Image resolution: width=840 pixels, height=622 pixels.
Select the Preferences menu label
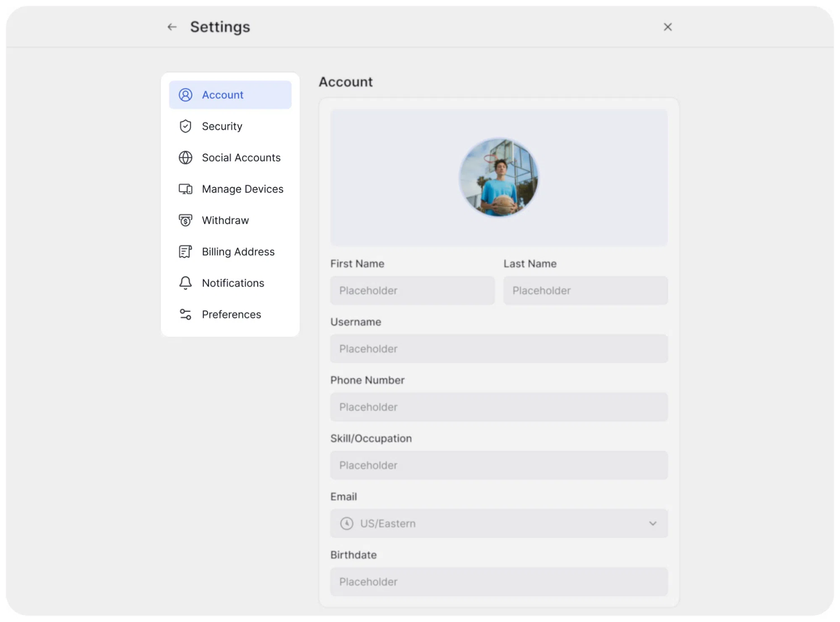232,314
